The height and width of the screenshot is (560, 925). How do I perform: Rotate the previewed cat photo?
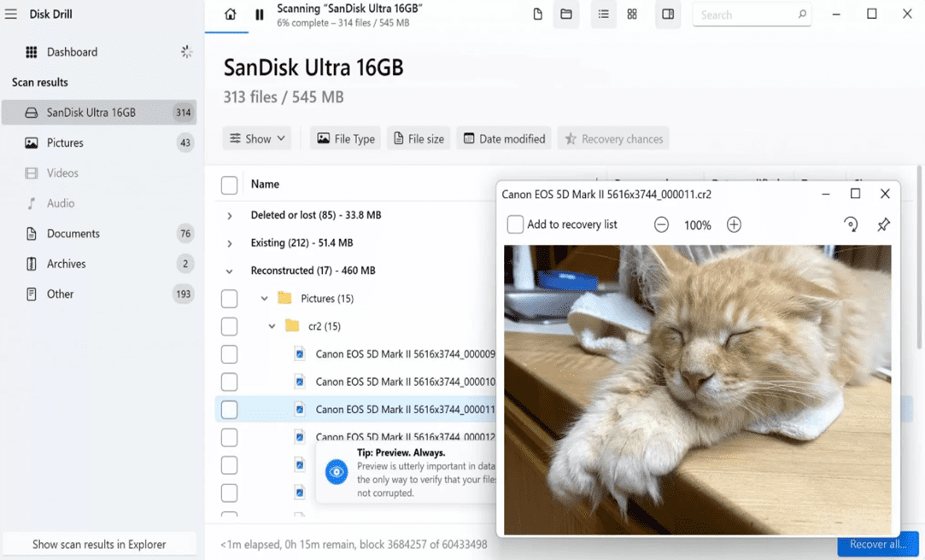tap(850, 225)
